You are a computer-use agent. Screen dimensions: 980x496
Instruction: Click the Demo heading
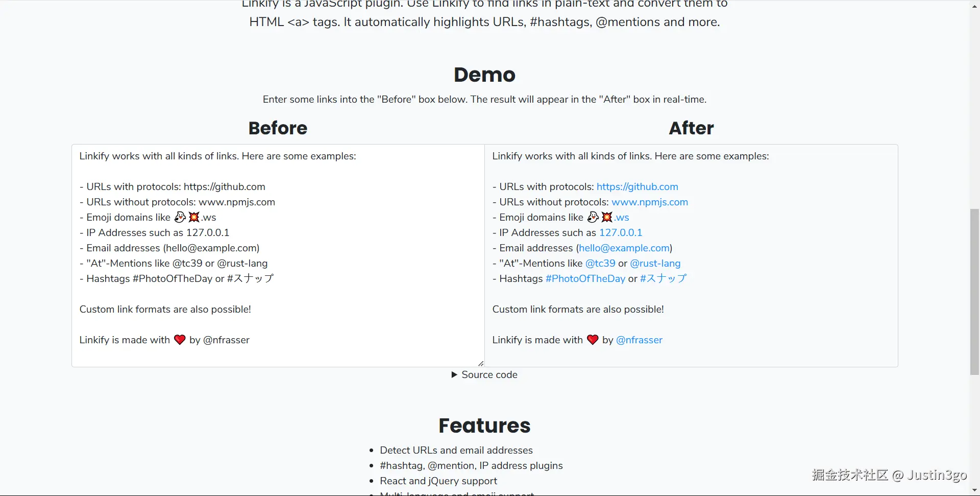[x=484, y=75]
